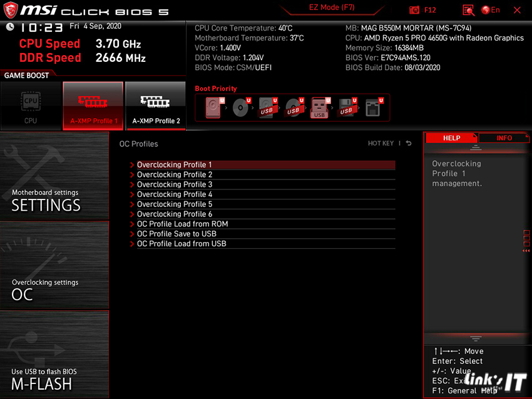Select the USB hard disk boot icon
The width and height of the screenshot is (532, 399).
268,108
